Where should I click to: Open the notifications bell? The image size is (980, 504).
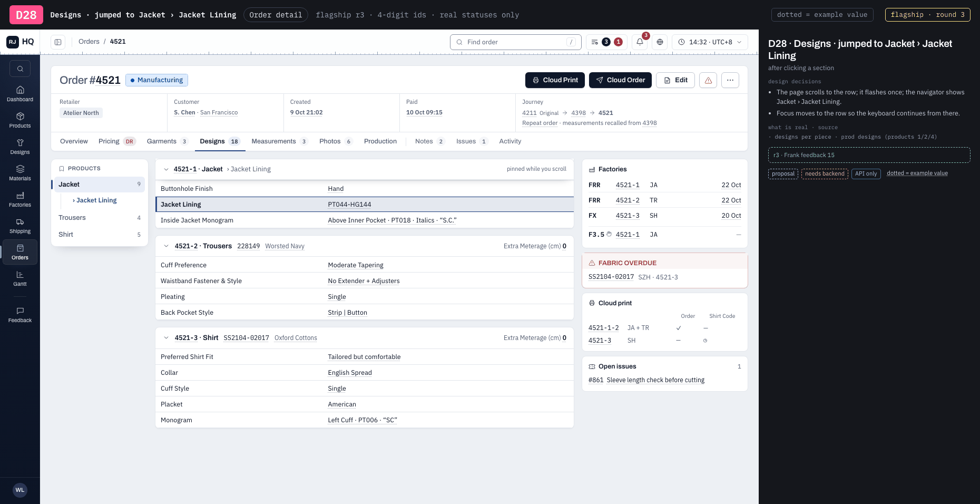click(x=640, y=42)
